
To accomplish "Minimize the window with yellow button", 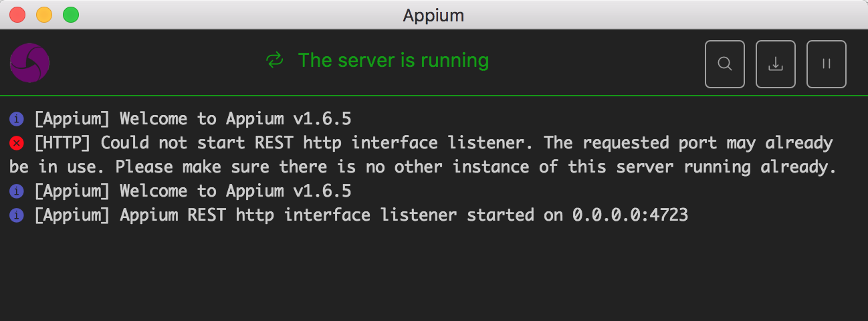I will (x=44, y=15).
